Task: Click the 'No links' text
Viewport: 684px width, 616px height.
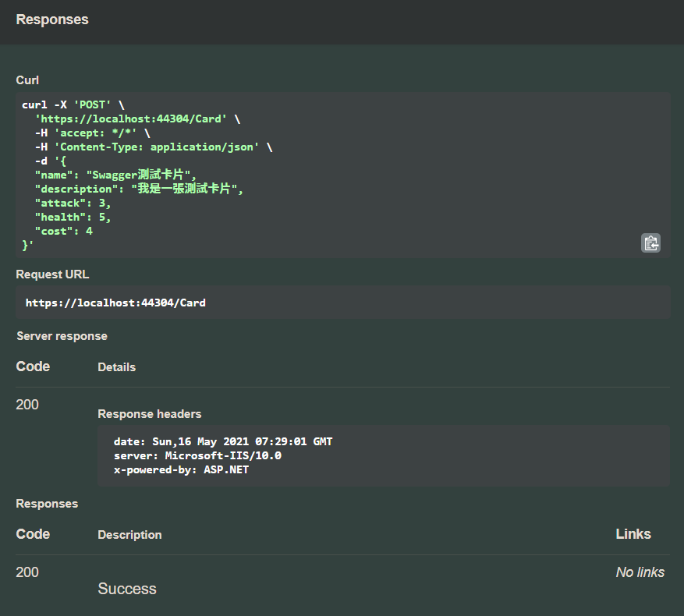Action: coord(640,572)
